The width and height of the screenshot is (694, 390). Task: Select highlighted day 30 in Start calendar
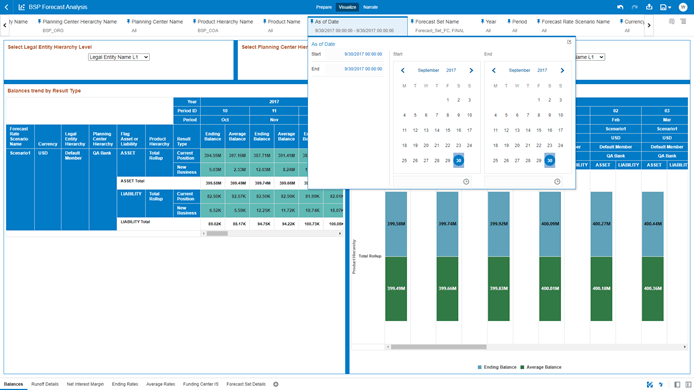pyautogui.click(x=459, y=161)
